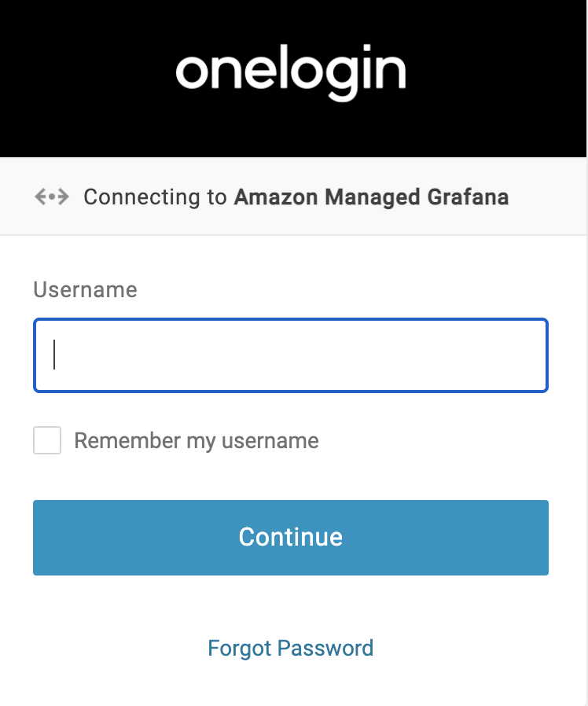Image resolution: width=588 pixels, height=706 pixels.
Task: Toggle the empty checkbox below the username field
Action: click(x=46, y=440)
